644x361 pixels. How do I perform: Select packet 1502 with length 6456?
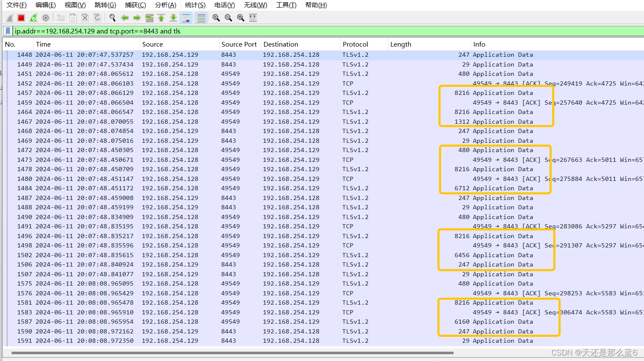click(x=323, y=255)
